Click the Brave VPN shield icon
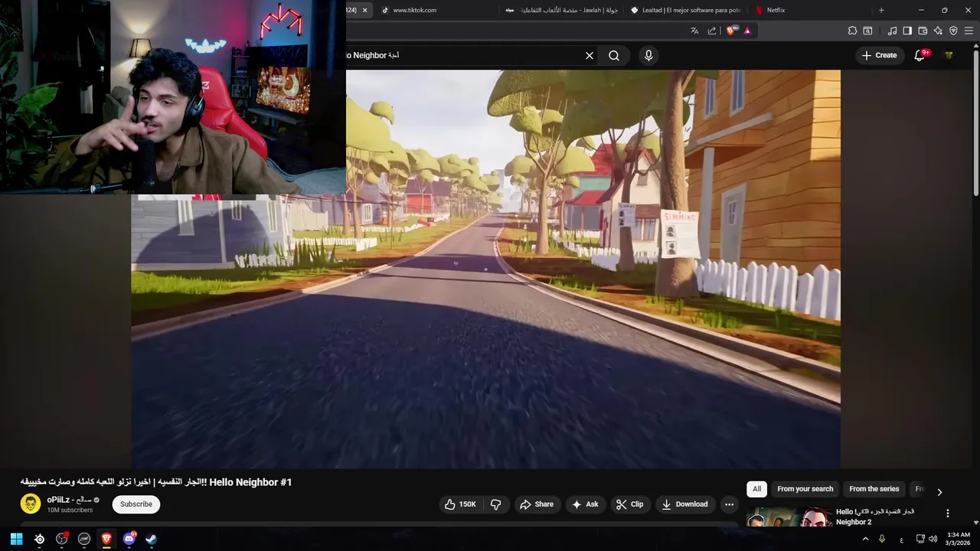Screen dimensions: 980x551 coord(953,31)
